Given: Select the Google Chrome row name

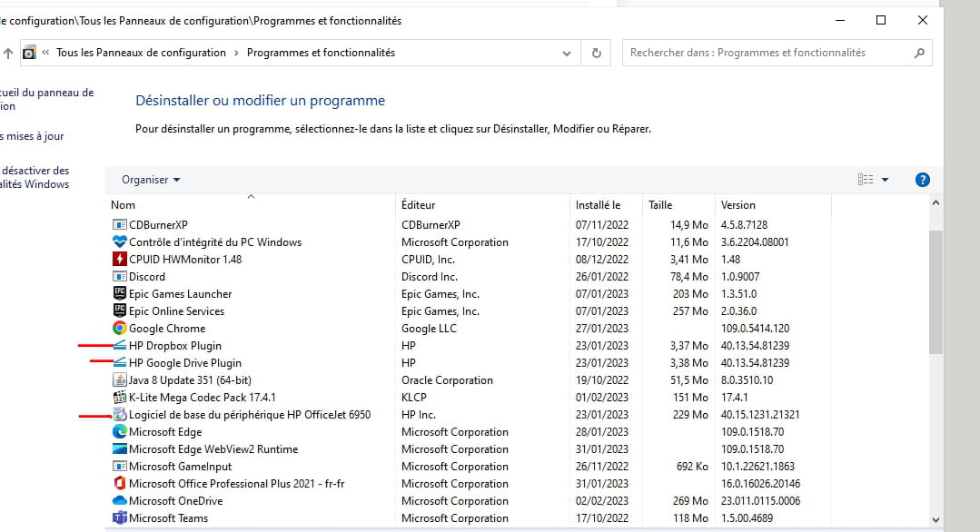Looking at the screenshot, I should [x=167, y=328].
